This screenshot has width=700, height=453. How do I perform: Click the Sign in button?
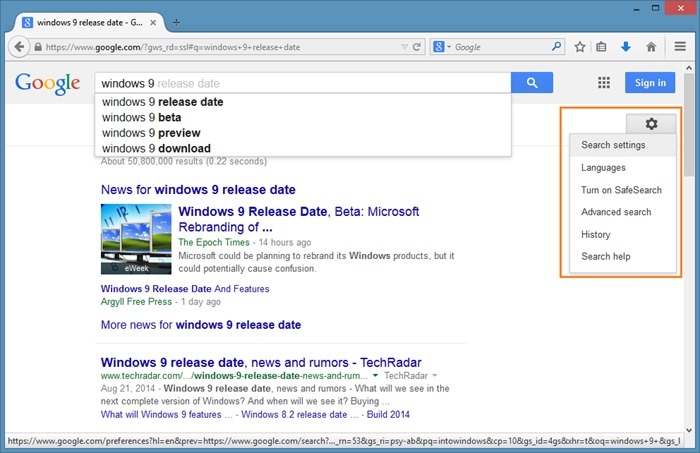(x=650, y=83)
